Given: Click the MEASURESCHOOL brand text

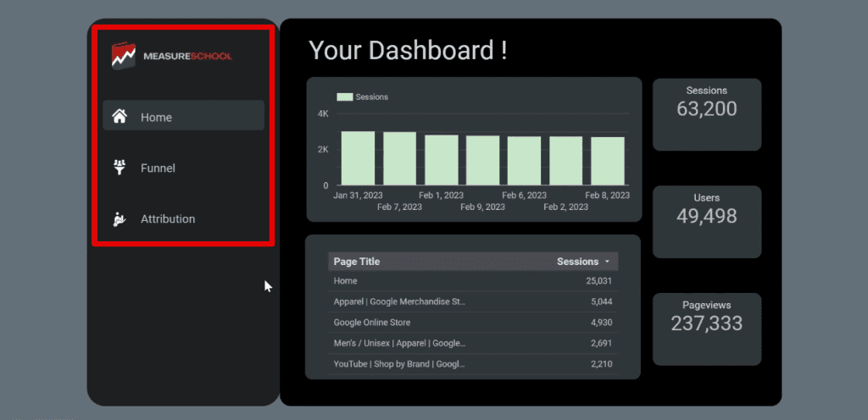Looking at the screenshot, I should pyautogui.click(x=187, y=57).
